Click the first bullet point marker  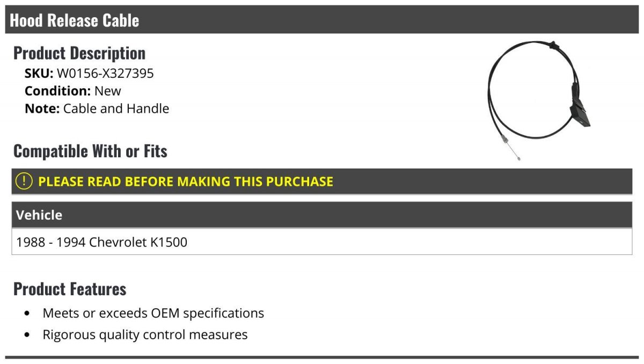point(27,314)
